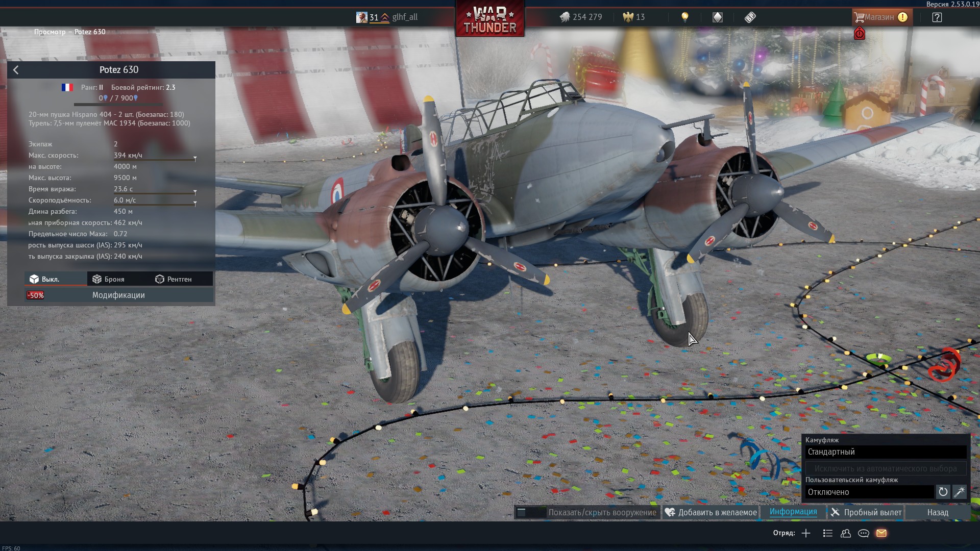Open the Информация tab

pos(793,512)
